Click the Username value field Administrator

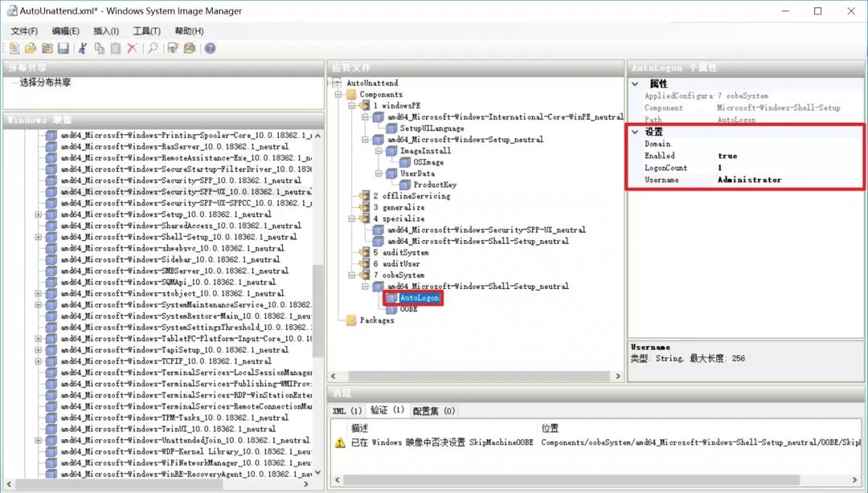click(x=749, y=180)
